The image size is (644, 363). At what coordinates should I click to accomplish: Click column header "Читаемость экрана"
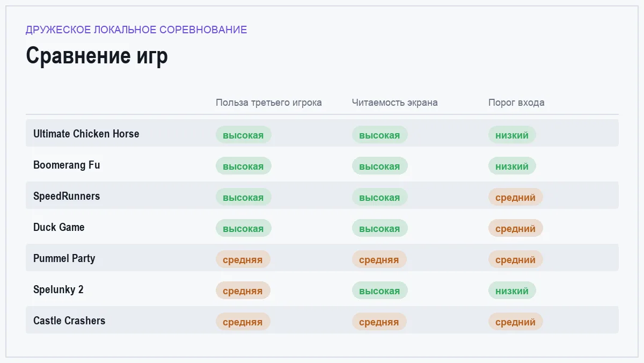pyautogui.click(x=395, y=103)
